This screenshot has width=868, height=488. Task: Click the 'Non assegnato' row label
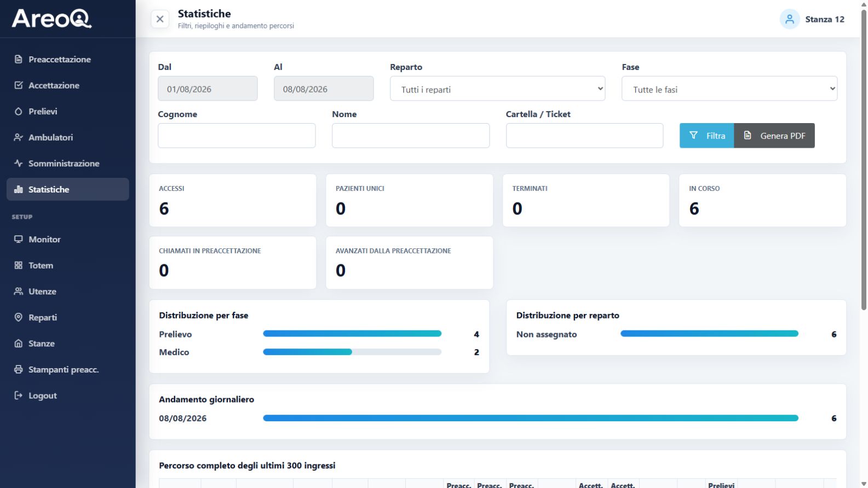547,334
